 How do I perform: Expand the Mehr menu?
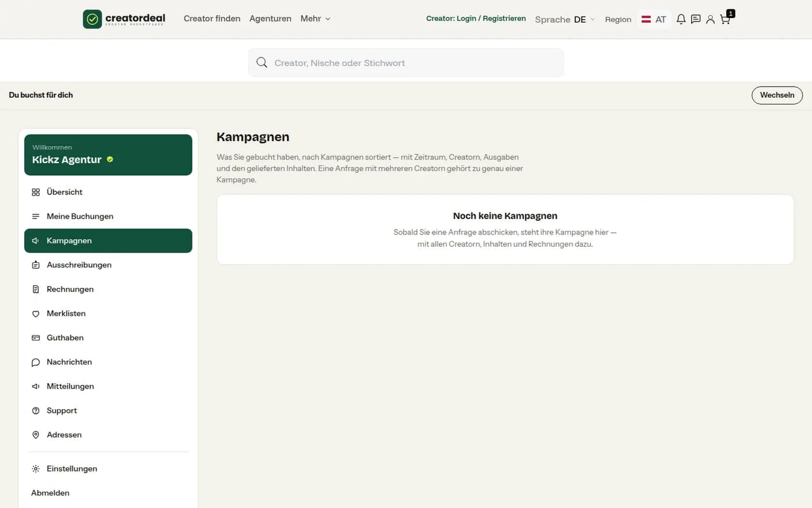[316, 19]
